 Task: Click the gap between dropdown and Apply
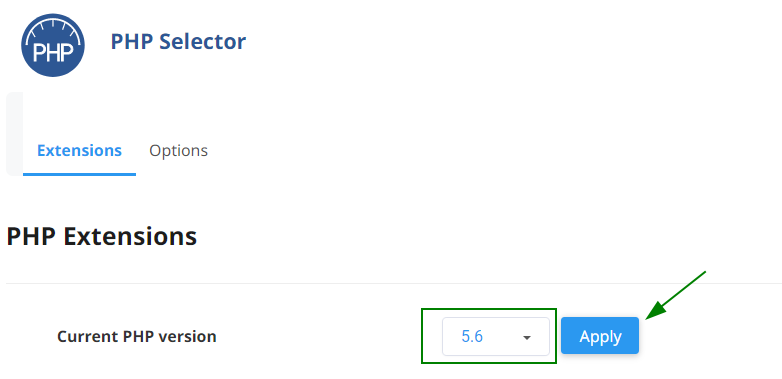555,337
